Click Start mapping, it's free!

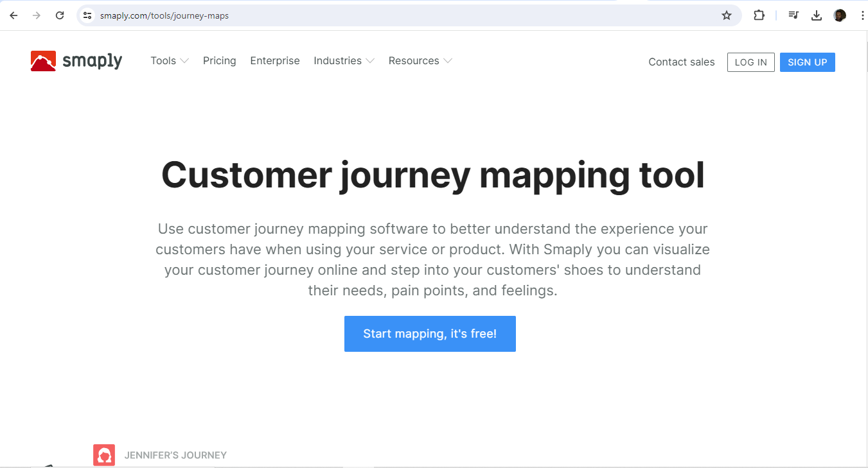pyautogui.click(x=429, y=333)
